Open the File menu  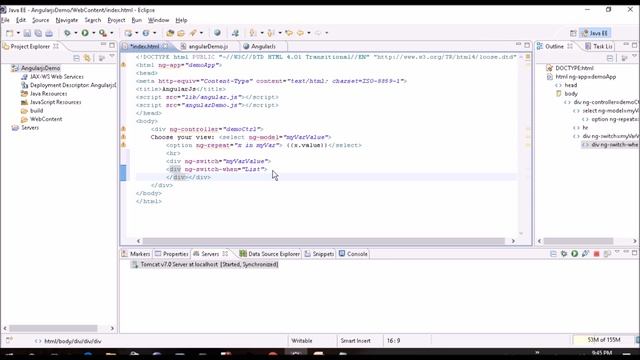click(x=5, y=20)
